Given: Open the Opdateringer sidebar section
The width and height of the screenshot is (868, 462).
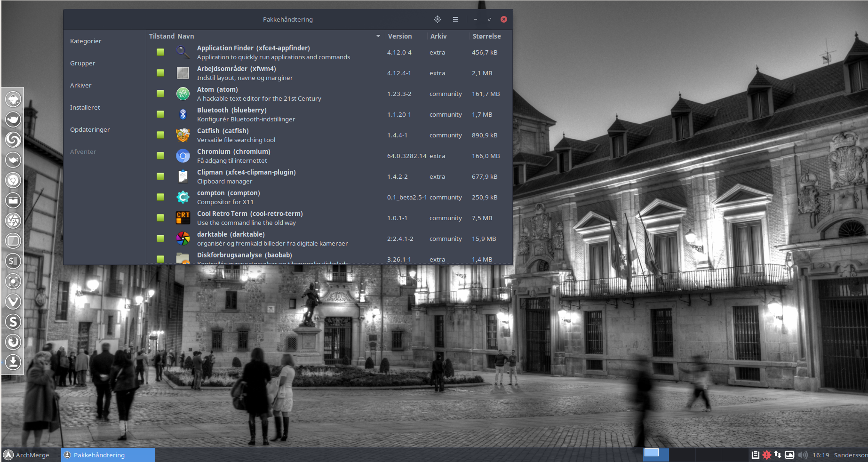Looking at the screenshot, I should [x=90, y=130].
